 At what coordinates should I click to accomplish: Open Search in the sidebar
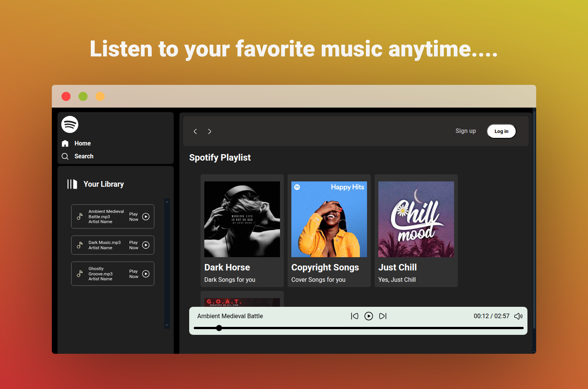pyautogui.click(x=84, y=156)
